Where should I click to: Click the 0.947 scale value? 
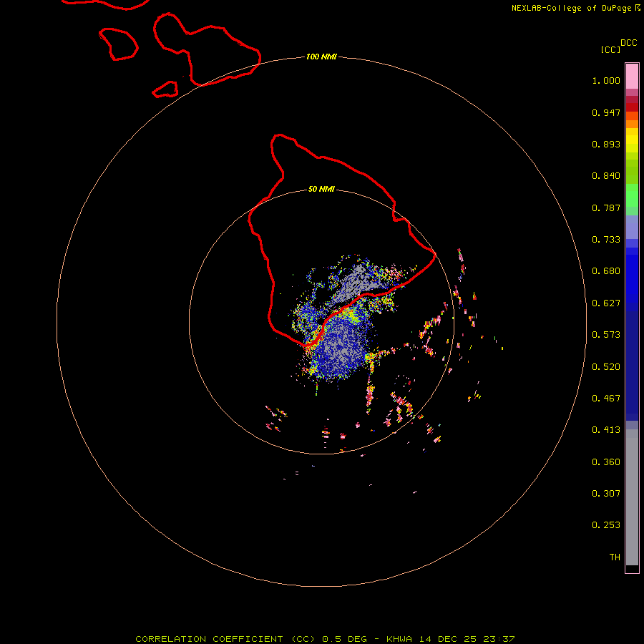(606, 112)
